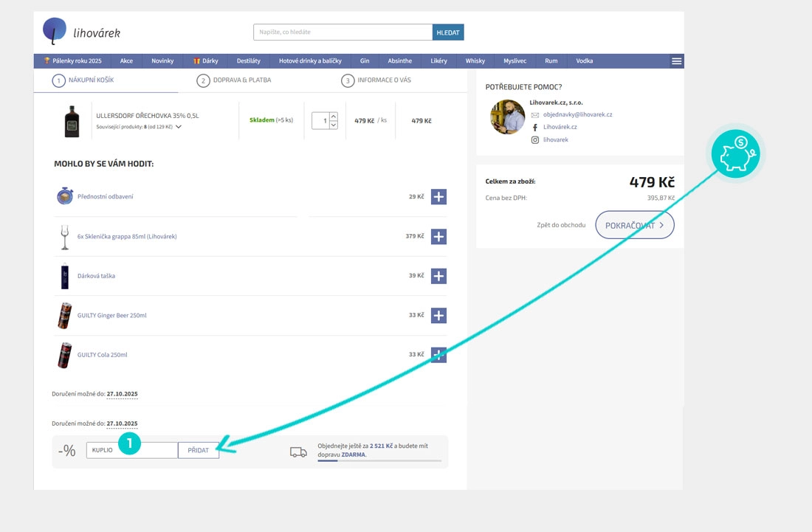Open the Lihovárek Instagram link
Image resolution: width=812 pixels, height=532 pixels.
pos(555,139)
